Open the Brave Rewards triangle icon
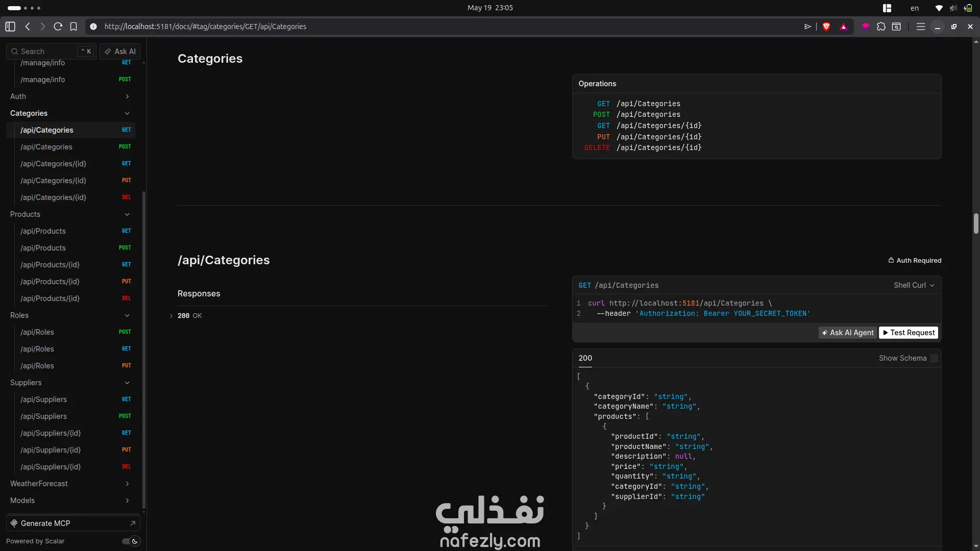The height and width of the screenshot is (551, 980). pyautogui.click(x=844, y=27)
